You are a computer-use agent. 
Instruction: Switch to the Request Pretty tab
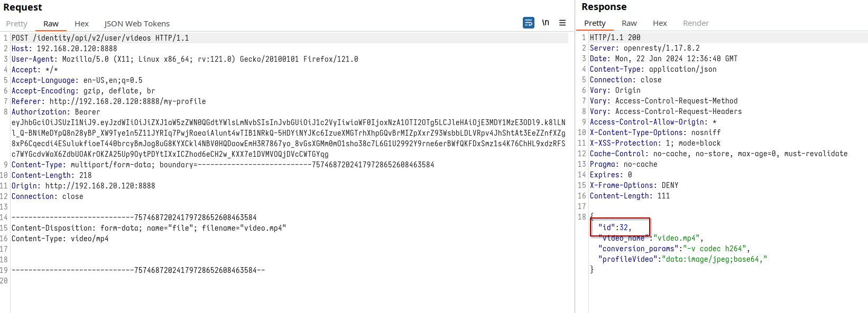coord(16,24)
